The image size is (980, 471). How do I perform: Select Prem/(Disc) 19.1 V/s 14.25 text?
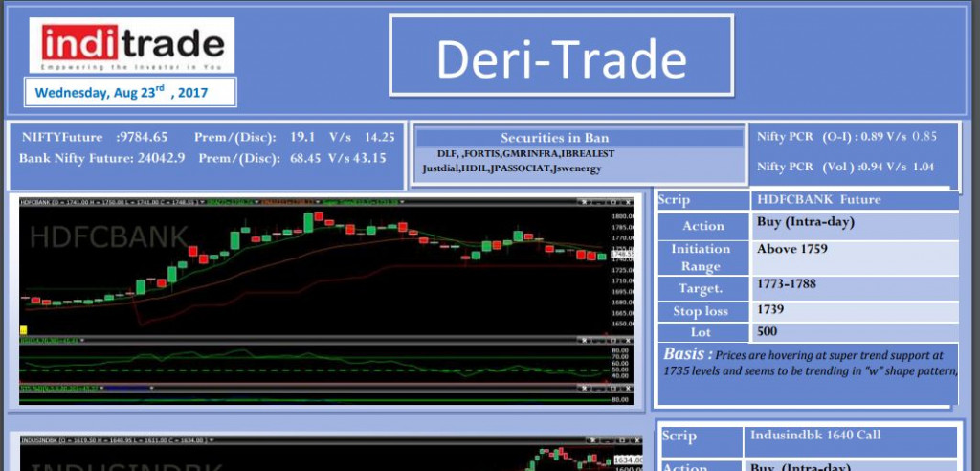tap(295, 138)
